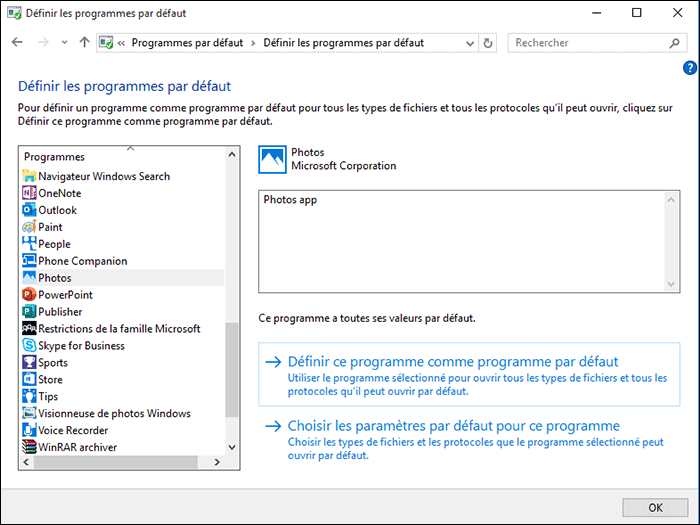Open help with the blue question mark

(x=689, y=68)
